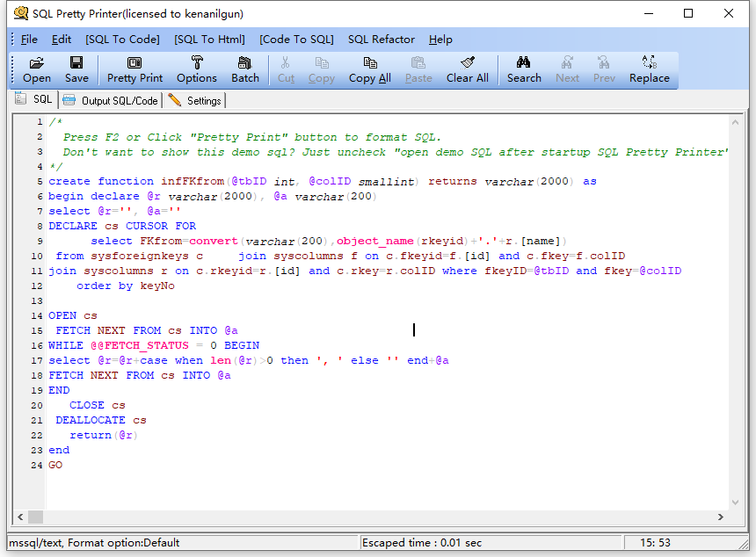Click Copy All in the toolbar
756x557 pixels.
coord(370,70)
